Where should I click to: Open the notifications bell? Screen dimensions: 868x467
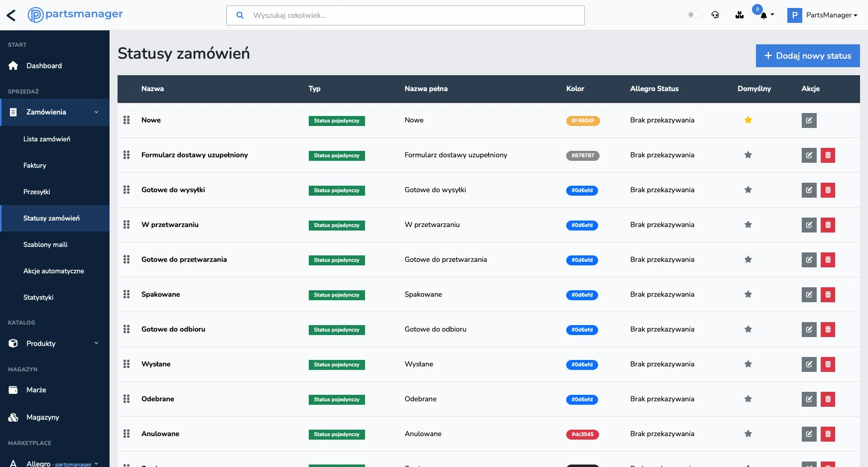click(x=763, y=15)
